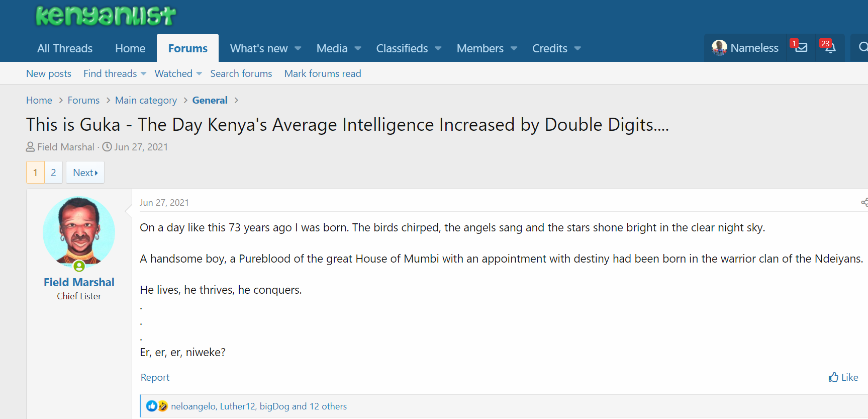This screenshot has width=868, height=419.
Task: Expand the Media dropdown arrow
Action: coord(358,48)
